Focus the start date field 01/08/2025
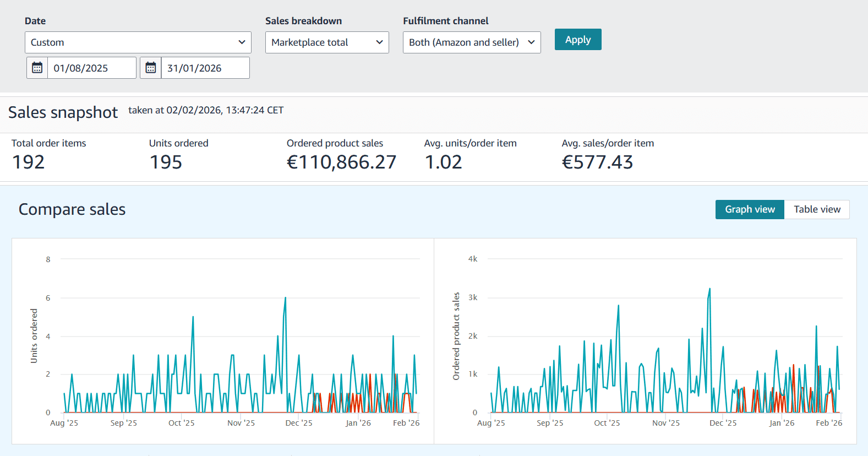The image size is (868, 456). [x=91, y=68]
